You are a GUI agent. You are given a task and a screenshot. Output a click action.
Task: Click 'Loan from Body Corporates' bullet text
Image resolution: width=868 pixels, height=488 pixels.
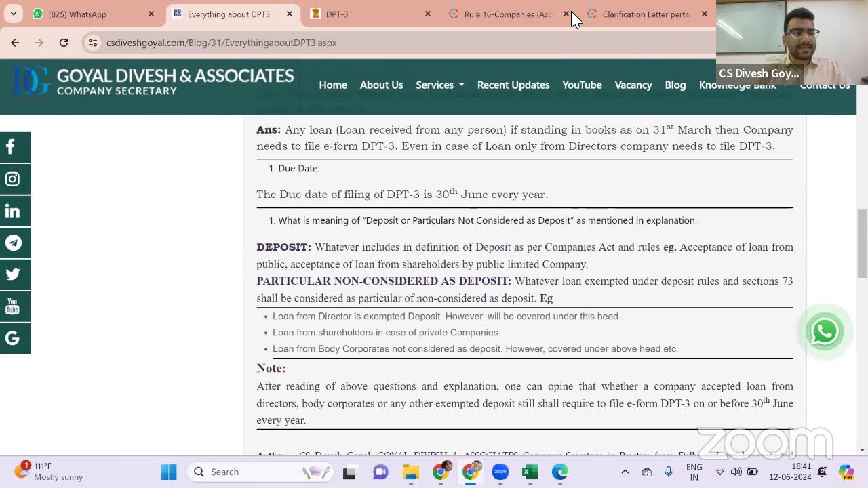(475, 349)
